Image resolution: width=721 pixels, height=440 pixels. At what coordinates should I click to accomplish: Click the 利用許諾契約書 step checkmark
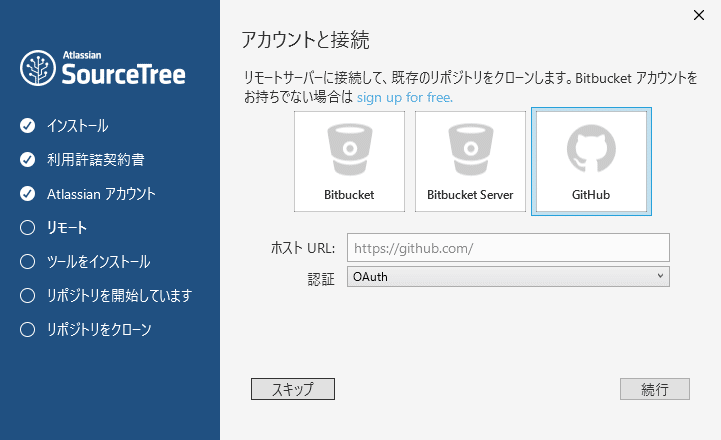[x=28, y=160]
